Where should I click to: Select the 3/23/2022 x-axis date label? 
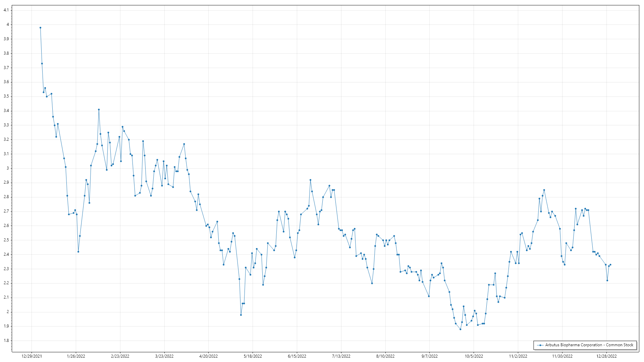(164, 356)
